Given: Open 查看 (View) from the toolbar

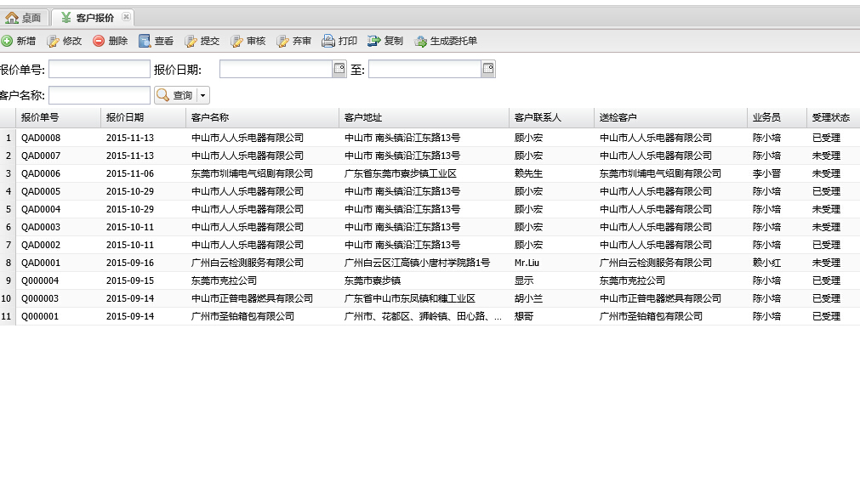Looking at the screenshot, I should point(145,41).
